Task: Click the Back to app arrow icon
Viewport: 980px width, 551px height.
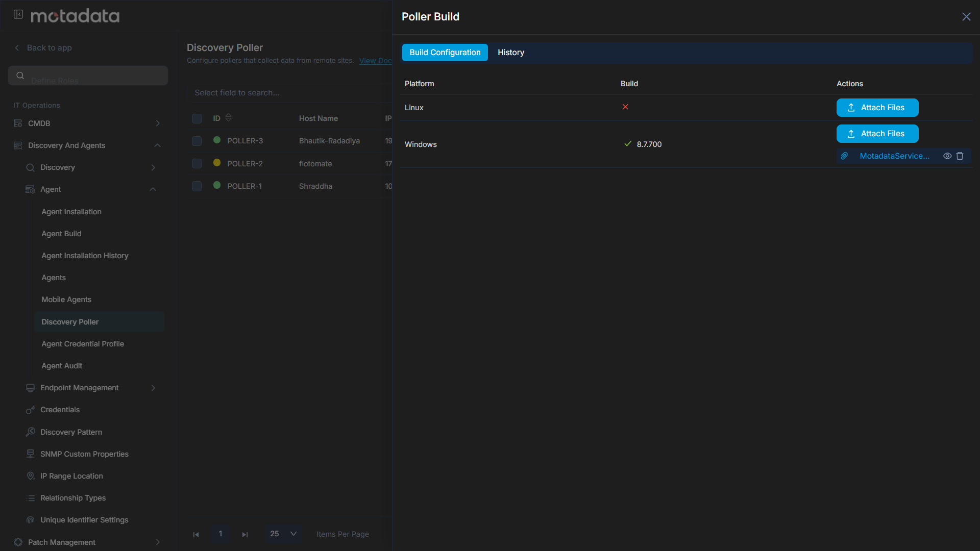Action: click(17, 47)
